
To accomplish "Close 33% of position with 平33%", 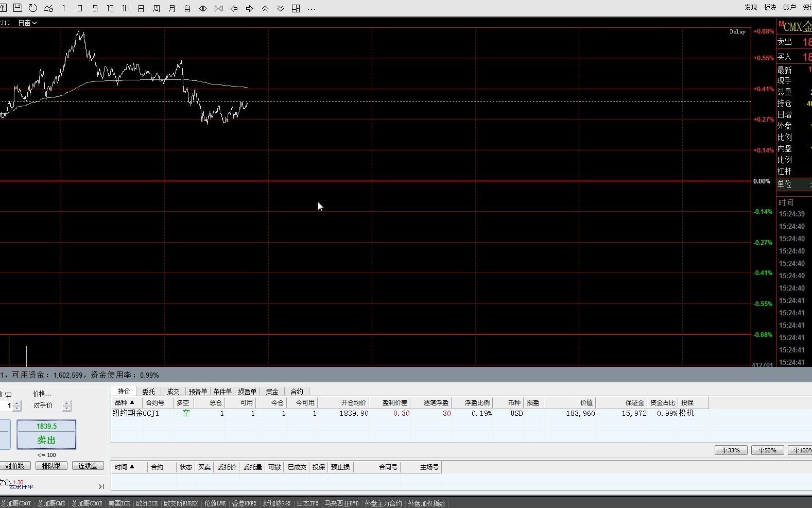I will (x=731, y=450).
